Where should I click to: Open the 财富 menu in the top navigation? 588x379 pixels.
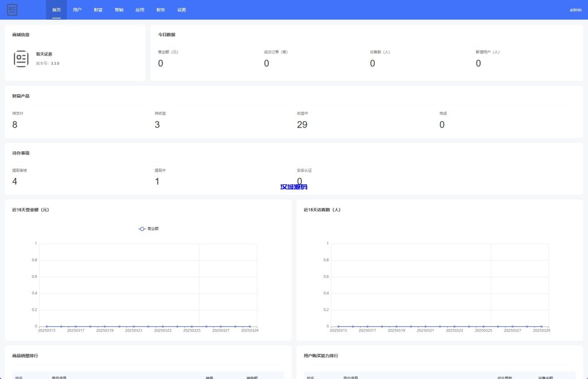coord(98,10)
